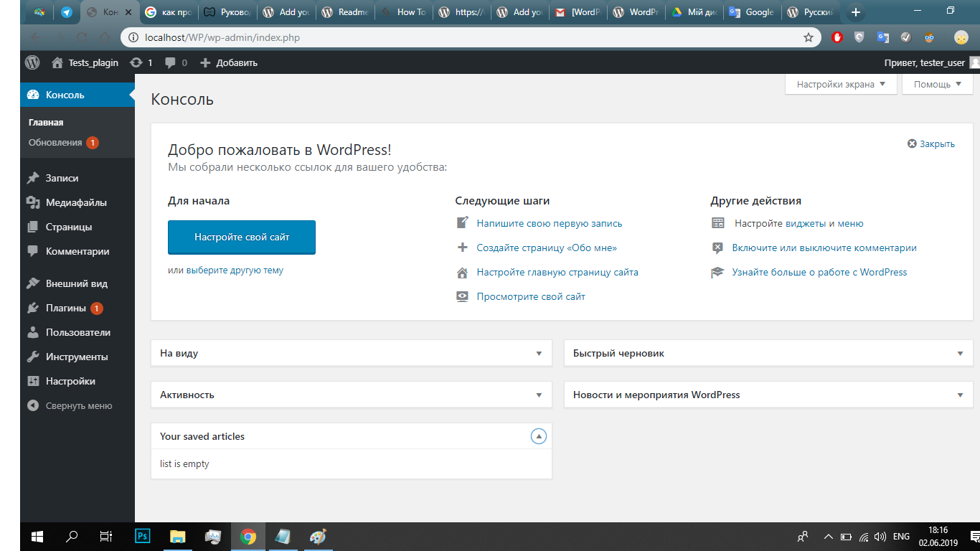Open Создайте страницу «Обо мне» link
980x551 pixels.
click(547, 248)
